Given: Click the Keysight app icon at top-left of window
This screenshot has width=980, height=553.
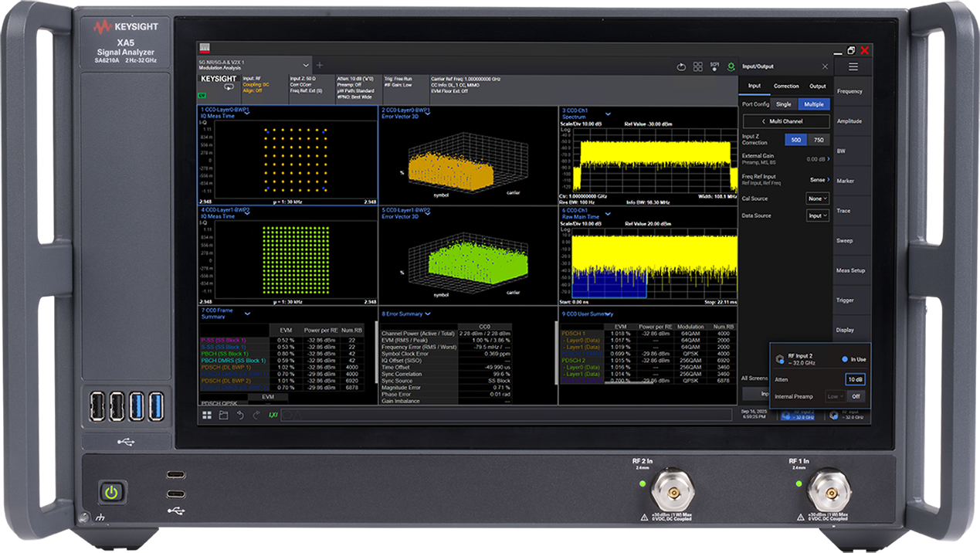Looking at the screenshot, I should (x=205, y=49).
